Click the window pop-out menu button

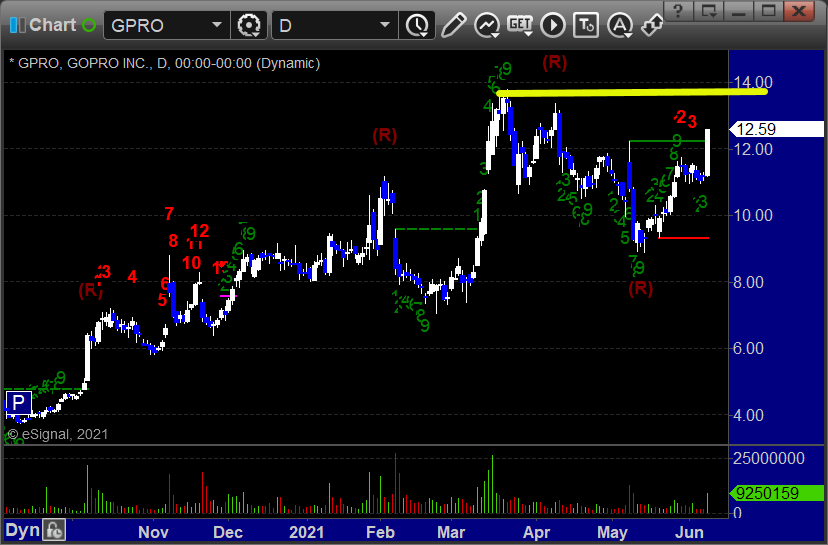708,11
